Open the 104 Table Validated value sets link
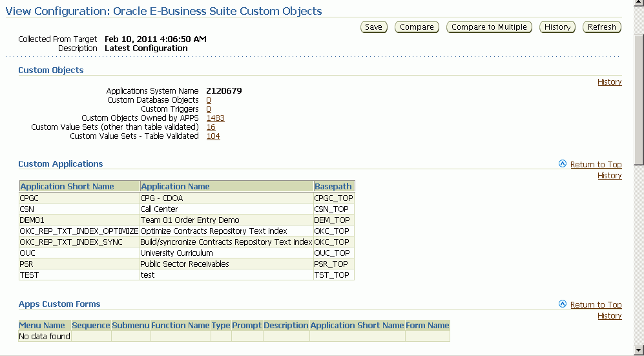The image size is (644, 356). click(x=213, y=136)
